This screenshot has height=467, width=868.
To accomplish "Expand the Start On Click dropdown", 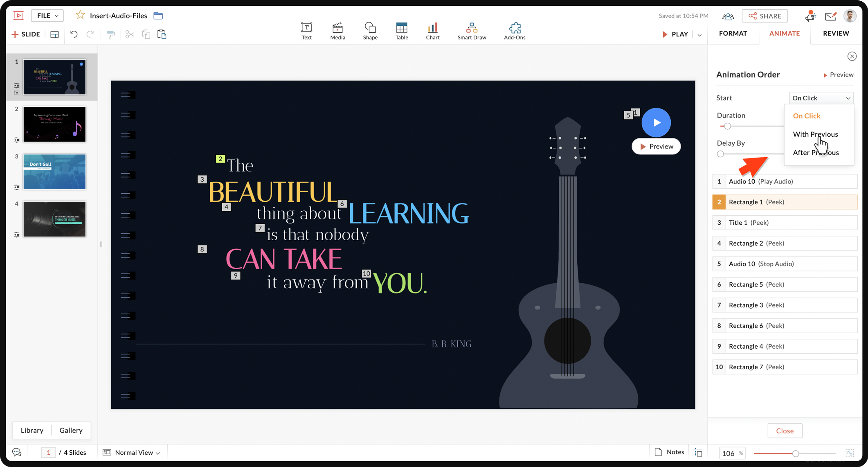I will [821, 98].
